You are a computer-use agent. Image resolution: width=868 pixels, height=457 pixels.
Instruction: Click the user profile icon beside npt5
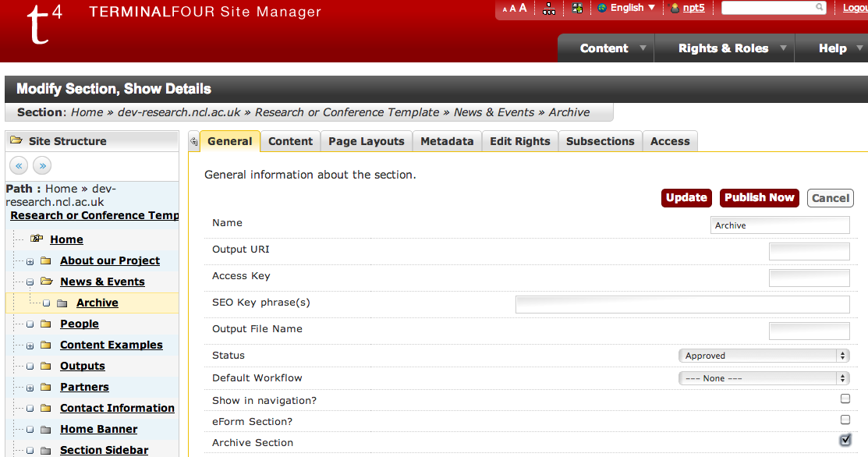(x=675, y=9)
